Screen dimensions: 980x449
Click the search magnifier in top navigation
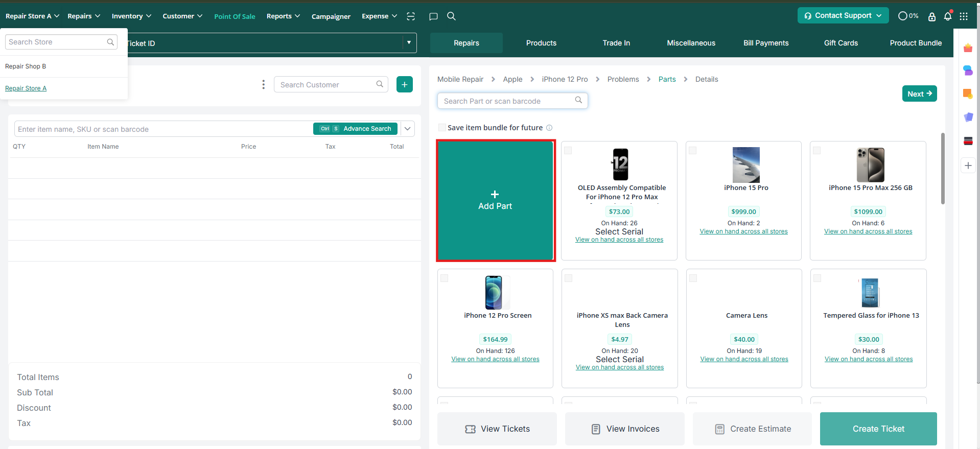tap(451, 16)
